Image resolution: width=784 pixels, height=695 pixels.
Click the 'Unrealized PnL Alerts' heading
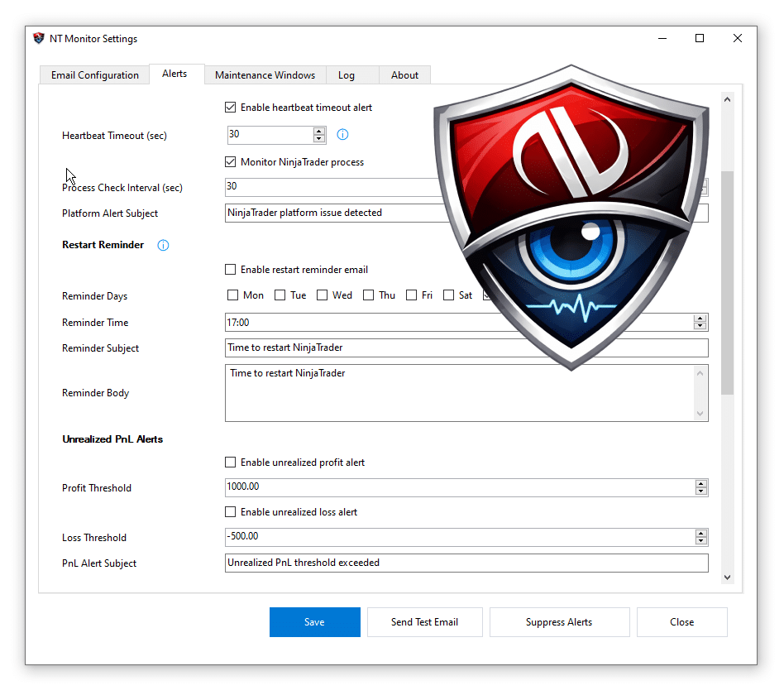[x=112, y=439]
